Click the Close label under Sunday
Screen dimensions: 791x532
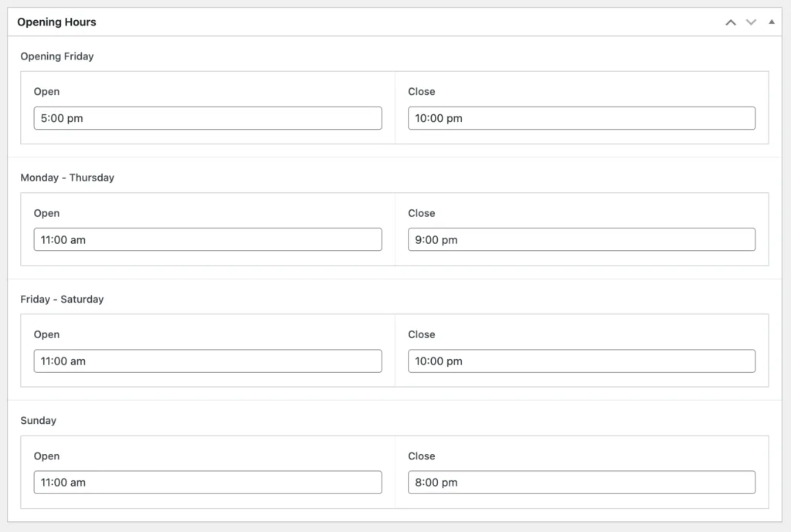(x=421, y=456)
